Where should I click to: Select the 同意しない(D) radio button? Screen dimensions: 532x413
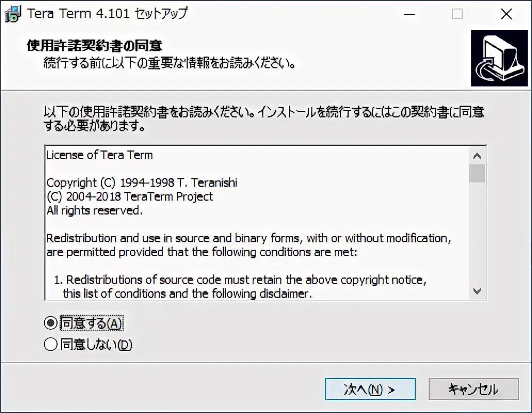(51, 344)
